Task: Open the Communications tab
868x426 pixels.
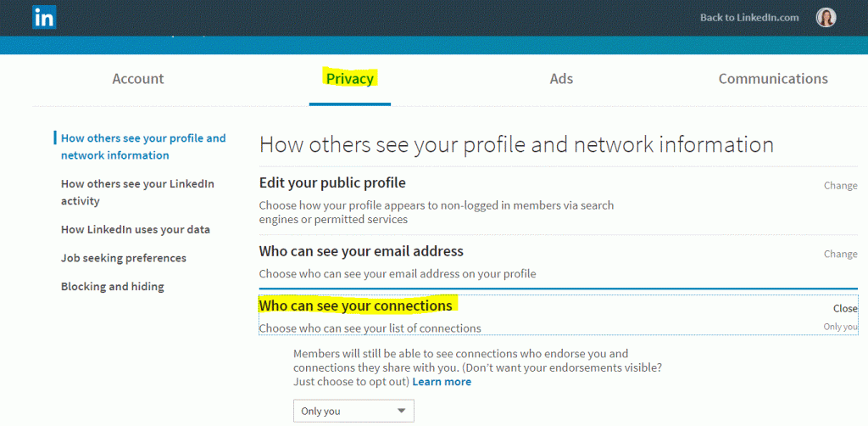Action: pyautogui.click(x=773, y=79)
